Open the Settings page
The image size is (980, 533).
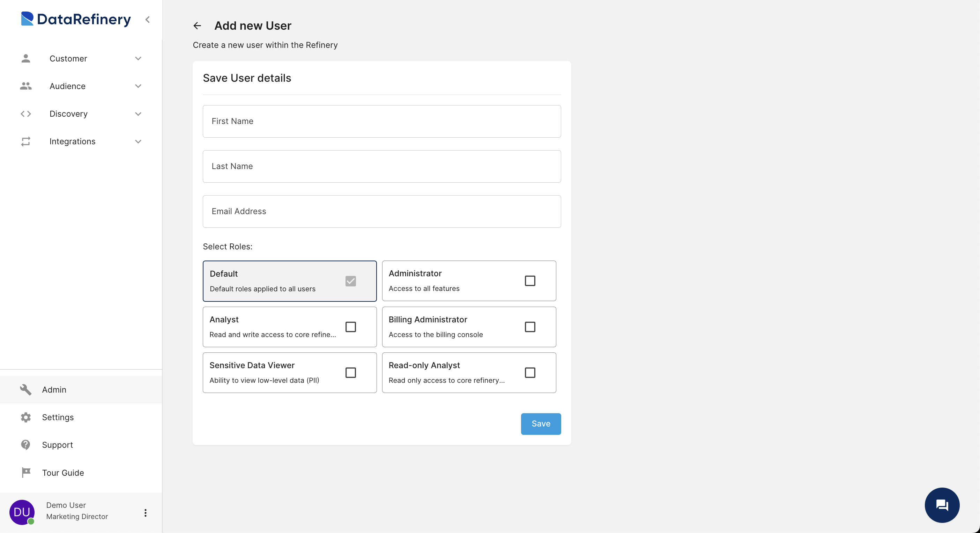81,417
